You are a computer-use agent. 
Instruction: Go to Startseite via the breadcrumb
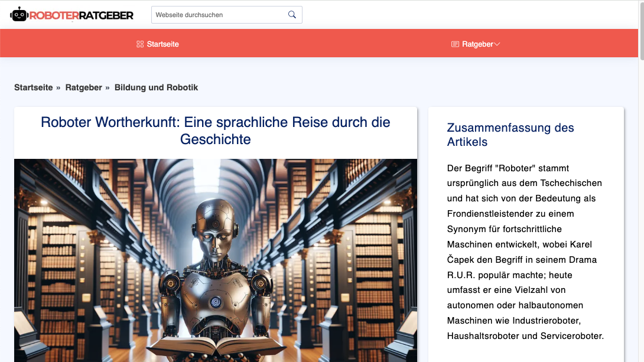[x=33, y=87]
